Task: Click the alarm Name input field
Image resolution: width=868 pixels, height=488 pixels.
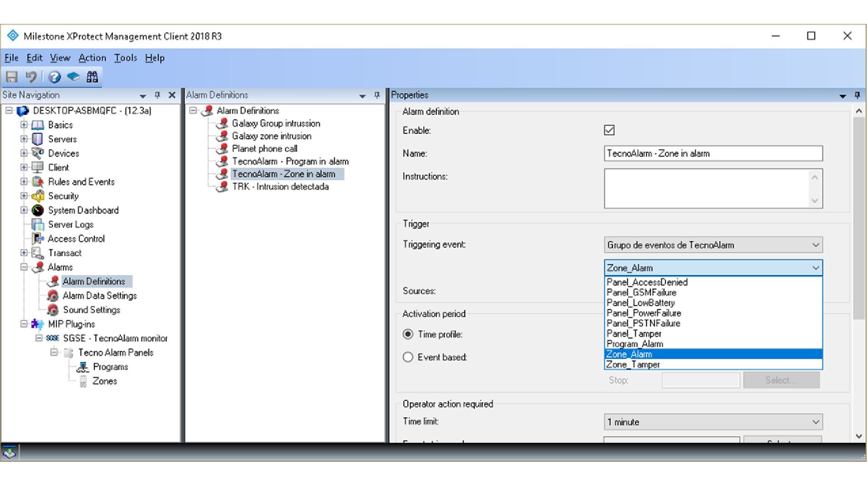Action: tap(713, 154)
